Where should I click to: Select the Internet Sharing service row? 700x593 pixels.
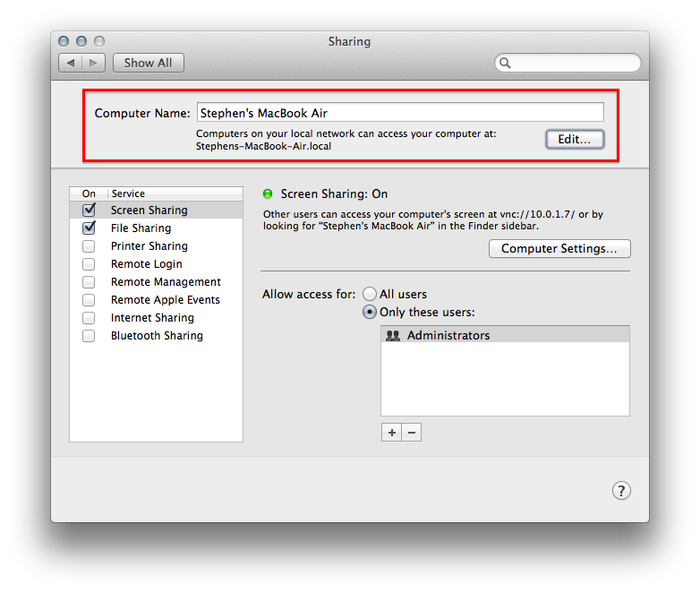pos(157,318)
